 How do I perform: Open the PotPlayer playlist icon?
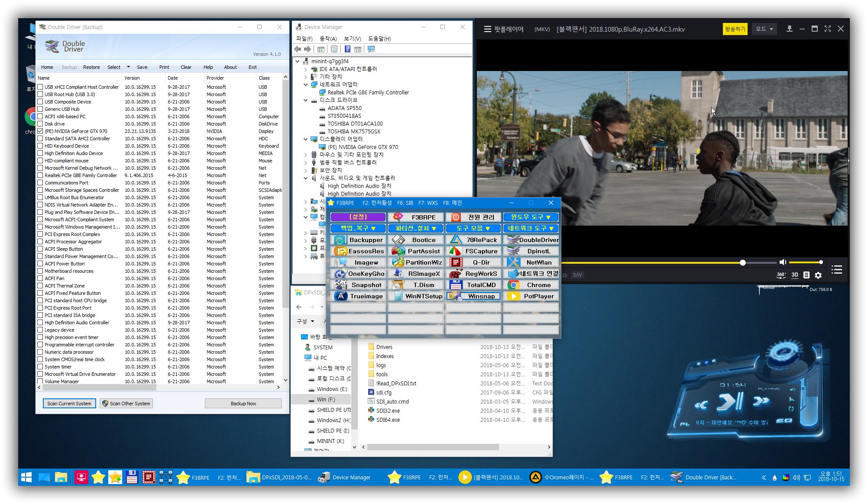coord(837,270)
